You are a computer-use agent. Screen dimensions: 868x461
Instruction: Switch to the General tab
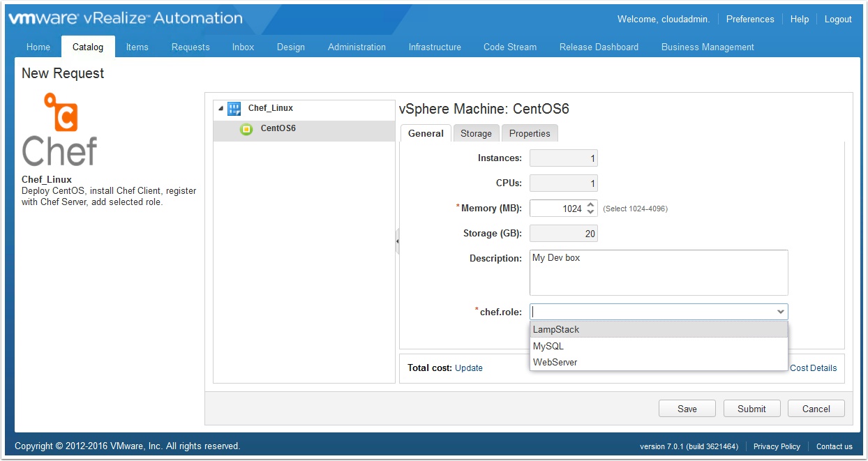tap(426, 133)
